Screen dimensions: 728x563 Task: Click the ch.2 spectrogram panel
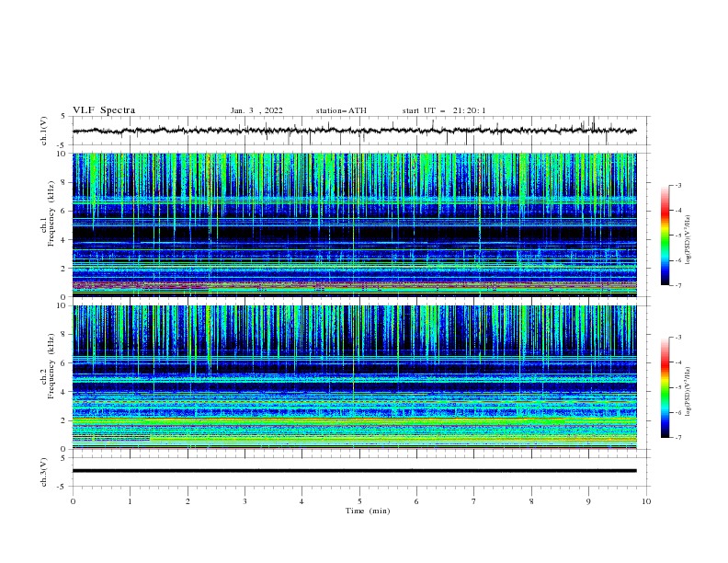coord(354,377)
